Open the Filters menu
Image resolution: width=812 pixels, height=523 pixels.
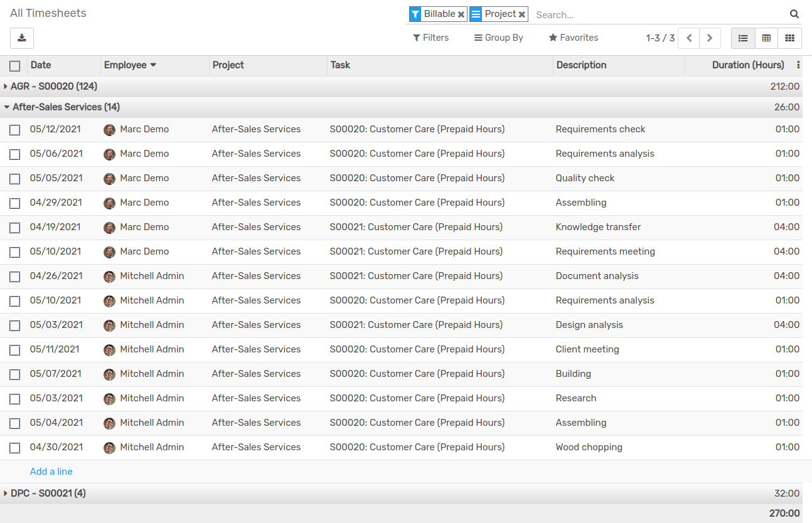431,38
